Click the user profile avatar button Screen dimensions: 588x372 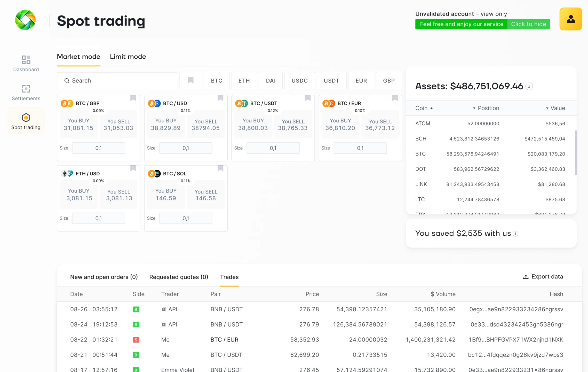pyautogui.click(x=570, y=19)
